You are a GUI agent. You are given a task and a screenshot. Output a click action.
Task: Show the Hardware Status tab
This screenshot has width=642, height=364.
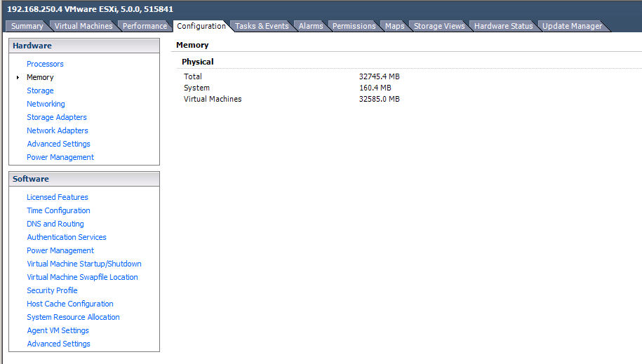504,26
